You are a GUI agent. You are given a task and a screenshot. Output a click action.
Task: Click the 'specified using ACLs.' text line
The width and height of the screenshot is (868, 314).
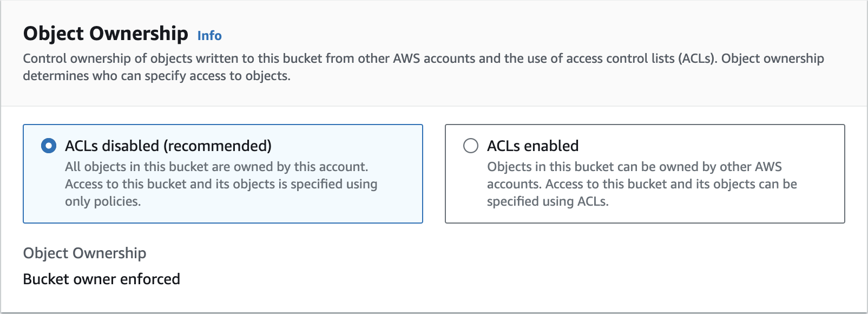pyautogui.click(x=548, y=201)
